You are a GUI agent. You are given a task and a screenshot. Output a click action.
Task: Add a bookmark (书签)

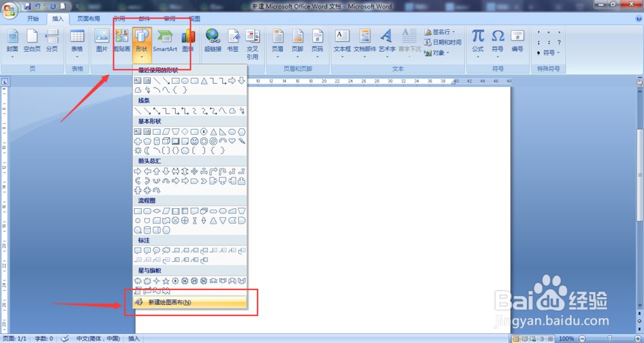click(x=233, y=41)
